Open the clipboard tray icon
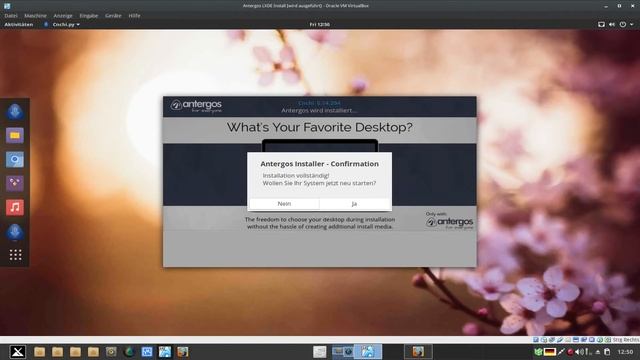This screenshot has width=640, height=360. [x=607, y=352]
